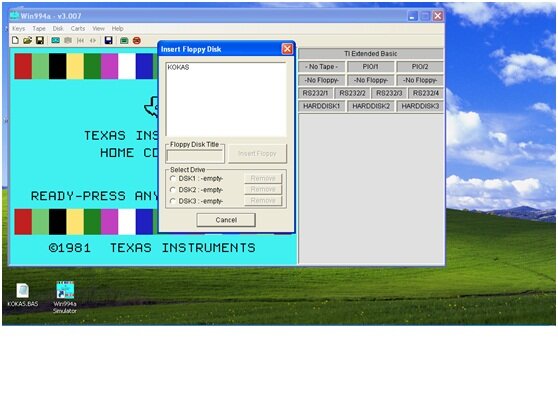Click the Floppy Disk Title field
This screenshot has width=558, height=403.
(x=195, y=156)
